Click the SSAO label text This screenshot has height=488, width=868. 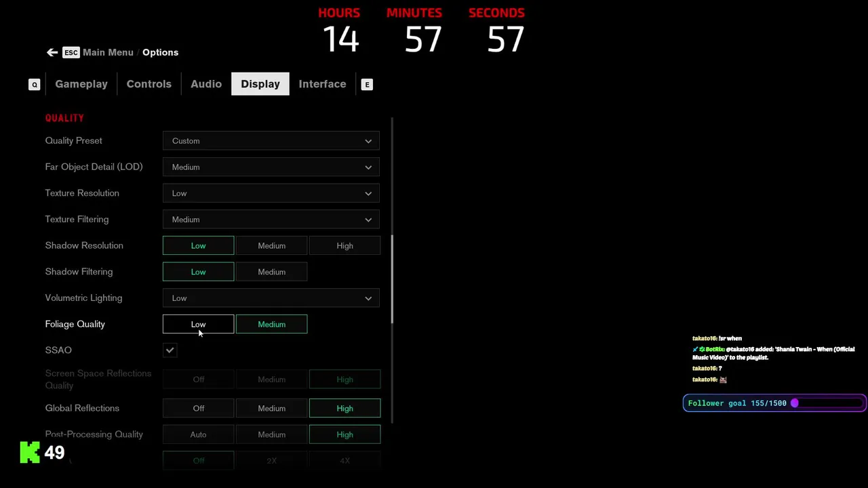coord(58,350)
